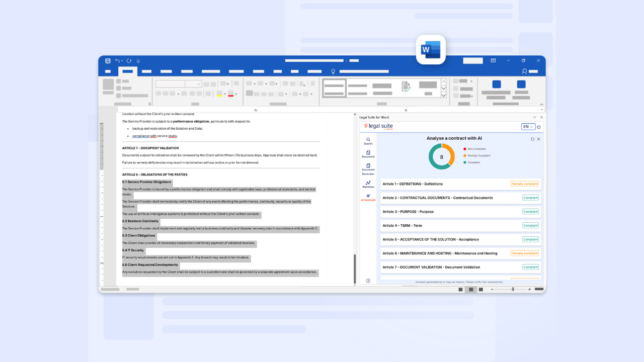The width and height of the screenshot is (644, 362).
Task: Expand the Legal Suite for Word pane options chevron
Action: coord(534,117)
